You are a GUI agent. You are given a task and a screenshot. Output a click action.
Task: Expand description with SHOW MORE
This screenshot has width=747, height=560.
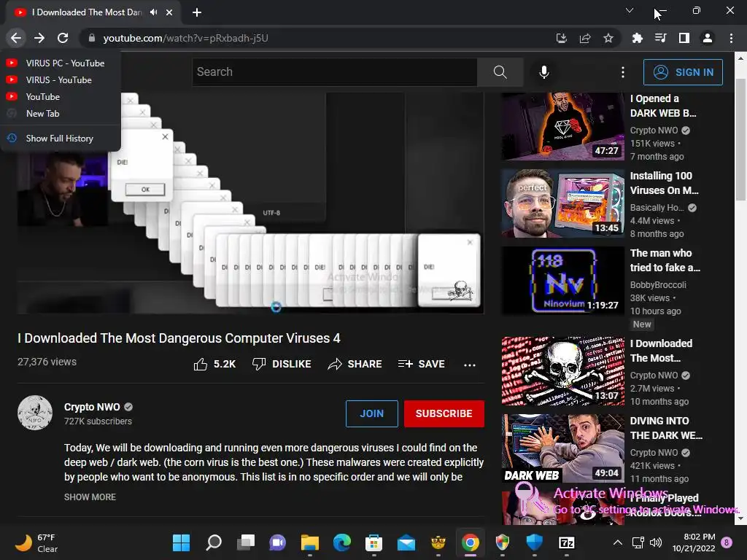coord(90,497)
